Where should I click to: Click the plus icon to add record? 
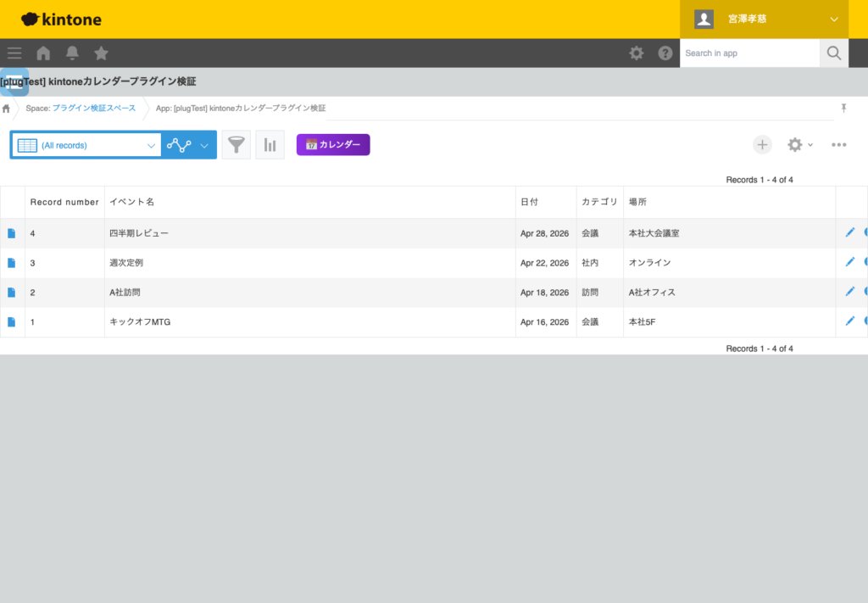[762, 145]
